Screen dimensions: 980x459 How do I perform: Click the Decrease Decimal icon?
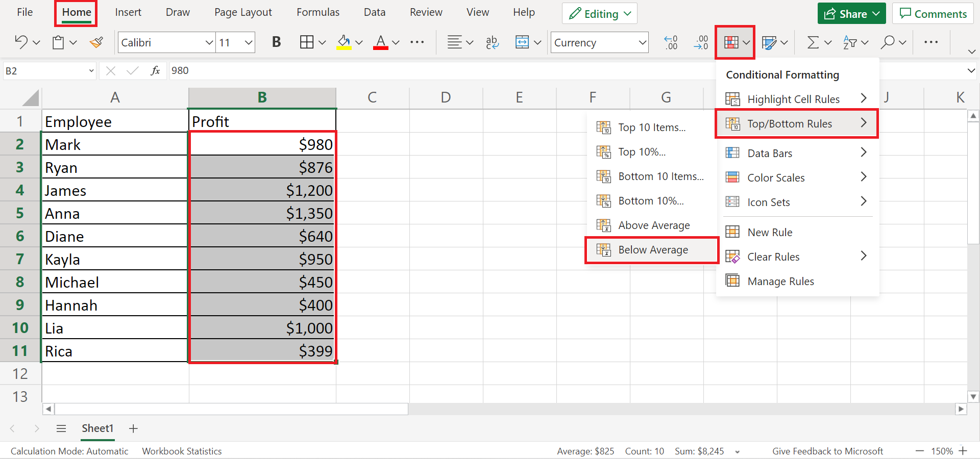701,42
